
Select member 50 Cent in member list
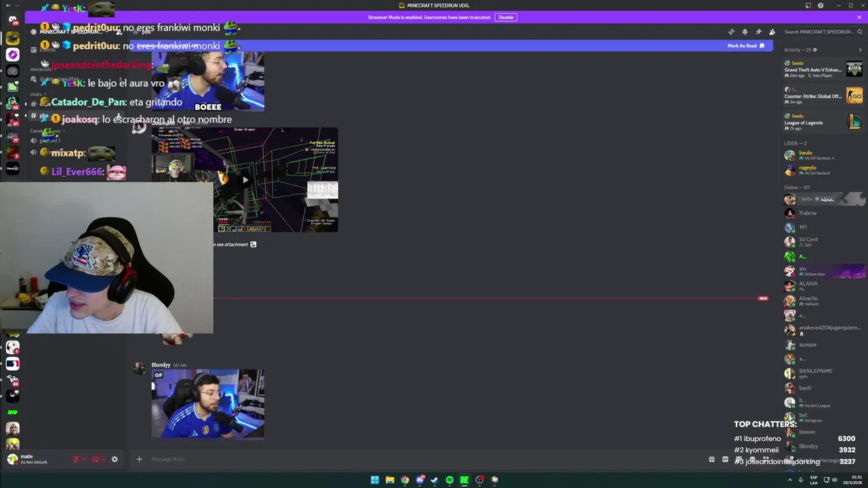823,242
